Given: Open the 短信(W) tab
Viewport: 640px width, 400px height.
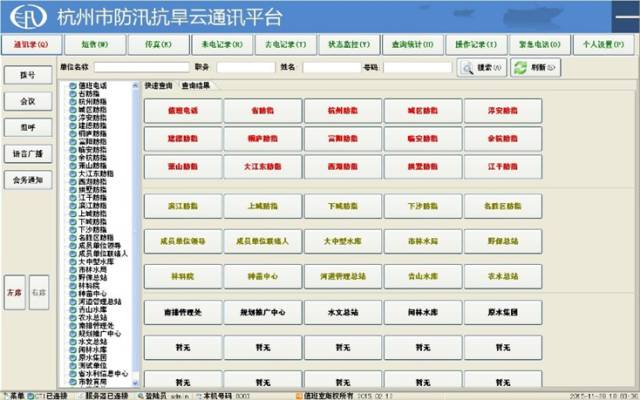Looking at the screenshot, I should pos(97,45).
